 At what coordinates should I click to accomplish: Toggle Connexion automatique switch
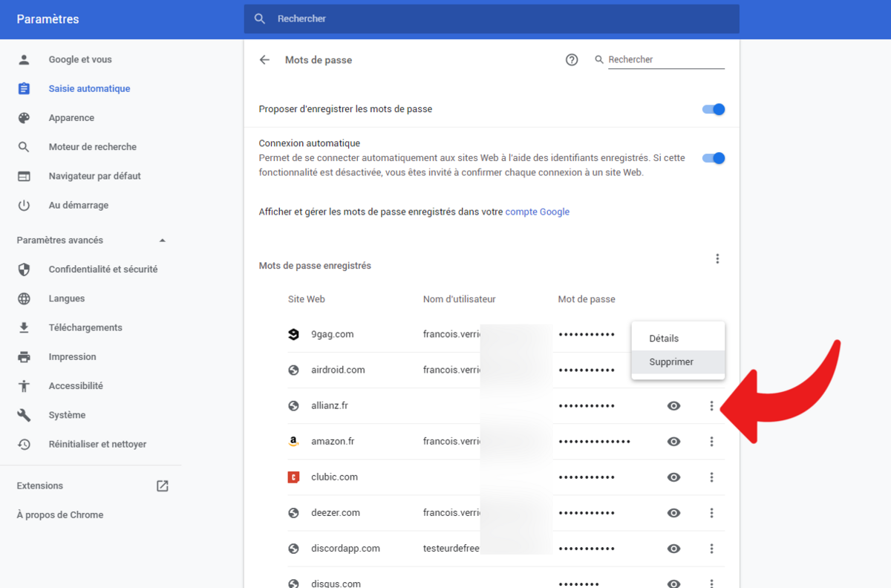click(714, 158)
